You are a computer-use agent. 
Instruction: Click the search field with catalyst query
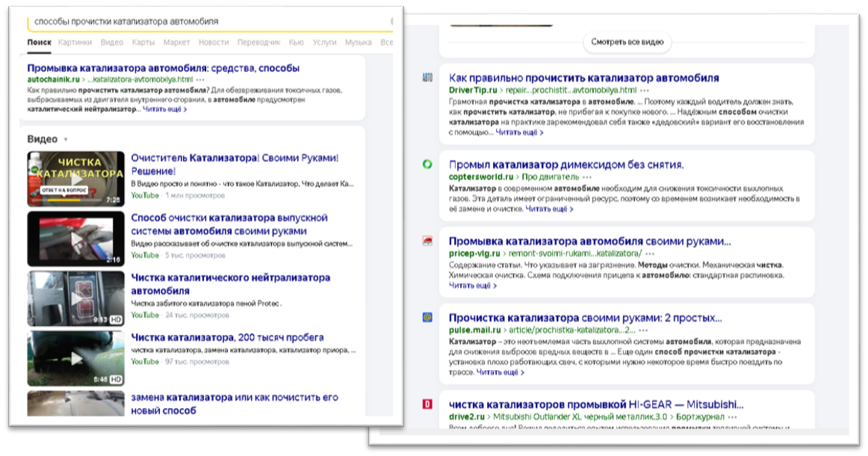211,22
